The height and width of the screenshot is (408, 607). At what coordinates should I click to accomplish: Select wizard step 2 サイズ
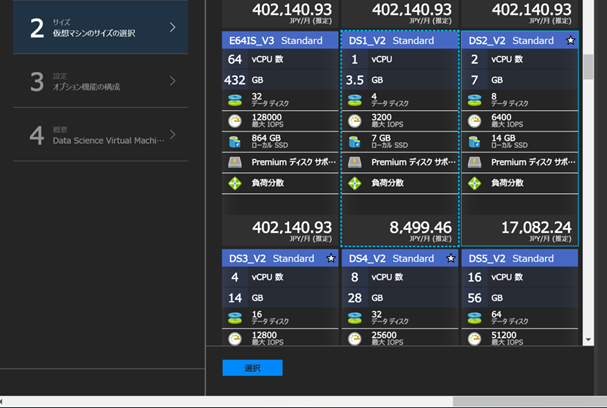pos(101,27)
